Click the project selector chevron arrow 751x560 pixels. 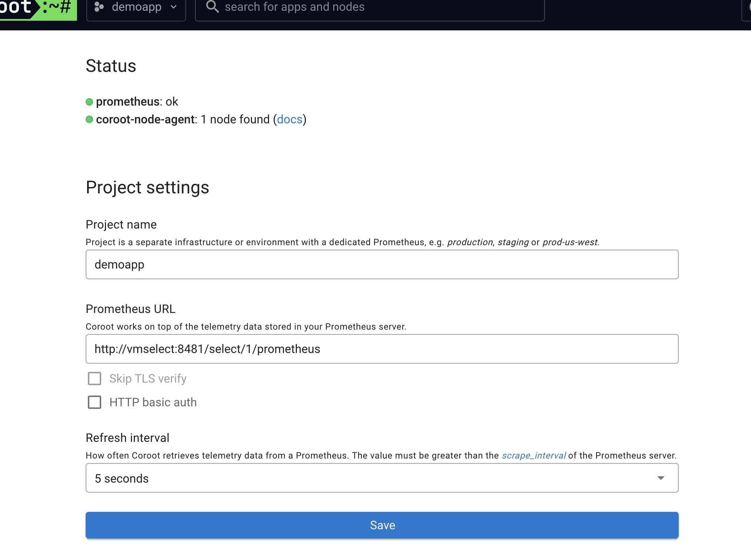pos(174,7)
